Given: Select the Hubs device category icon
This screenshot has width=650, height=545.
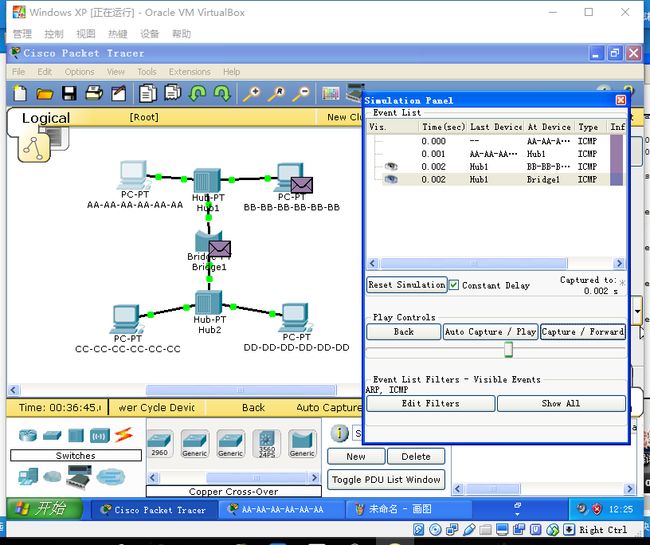Looking at the screenshot, I should (76, 436).
